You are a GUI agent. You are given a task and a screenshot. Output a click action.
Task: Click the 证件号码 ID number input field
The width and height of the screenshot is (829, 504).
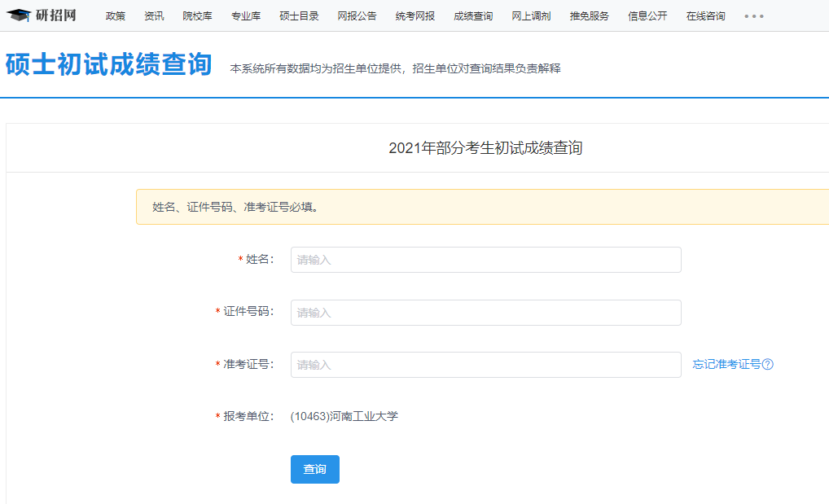pos(485,313)
